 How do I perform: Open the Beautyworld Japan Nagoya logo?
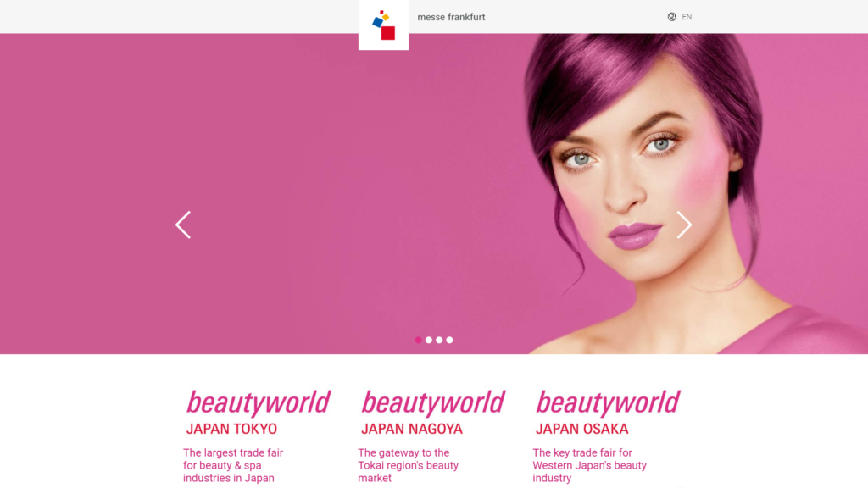(433, 413)
